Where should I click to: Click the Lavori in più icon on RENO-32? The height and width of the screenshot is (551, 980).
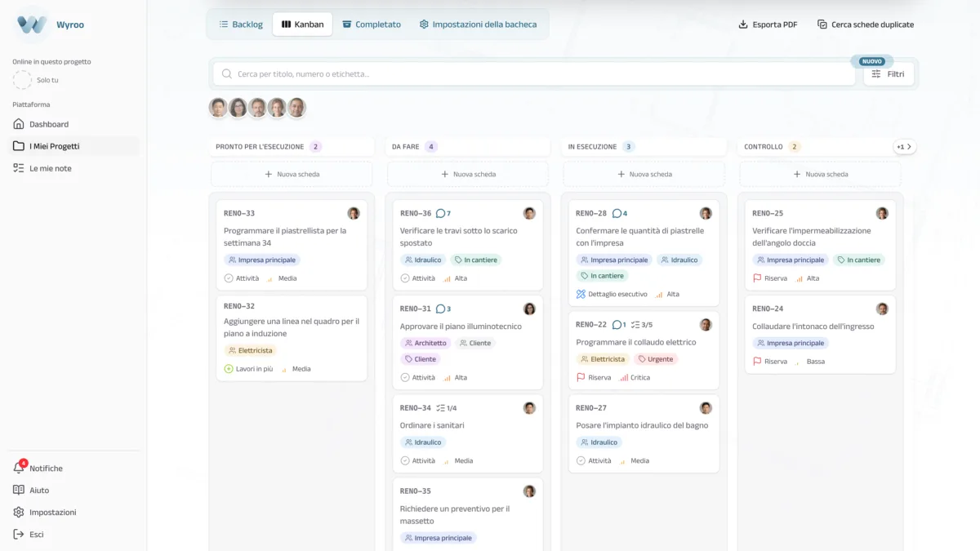[229, 369]
